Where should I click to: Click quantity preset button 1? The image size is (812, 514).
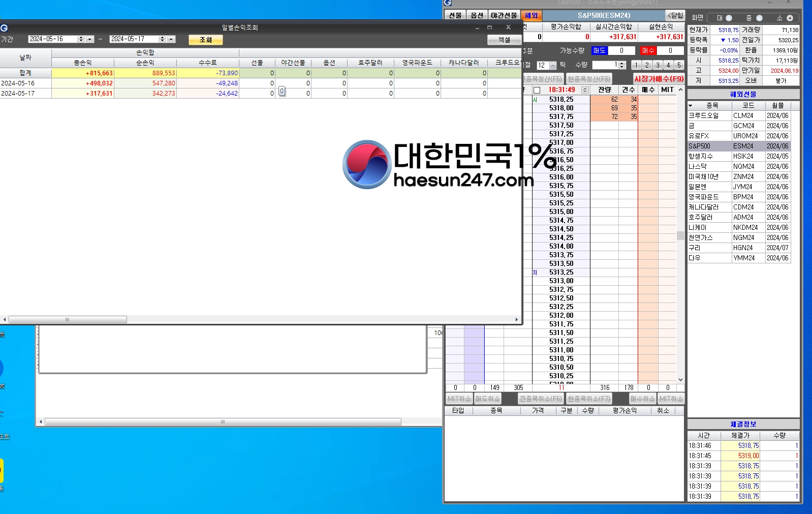pyautogui.click(x=636, y=65)
